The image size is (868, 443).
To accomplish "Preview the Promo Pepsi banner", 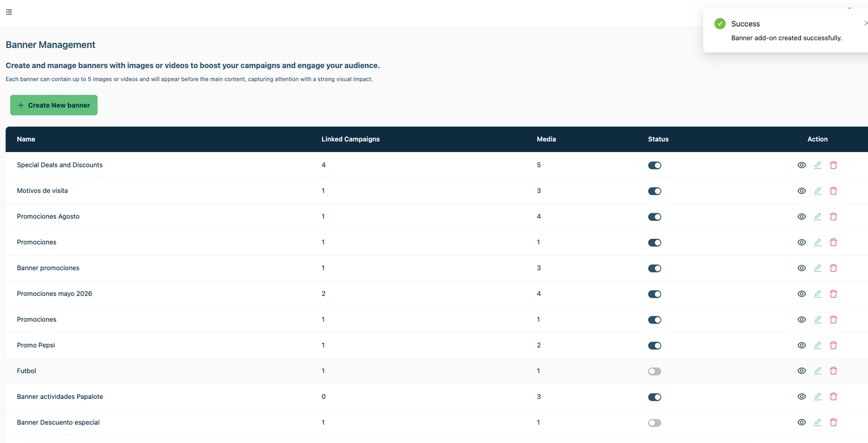I will click(x=802, y=346).
